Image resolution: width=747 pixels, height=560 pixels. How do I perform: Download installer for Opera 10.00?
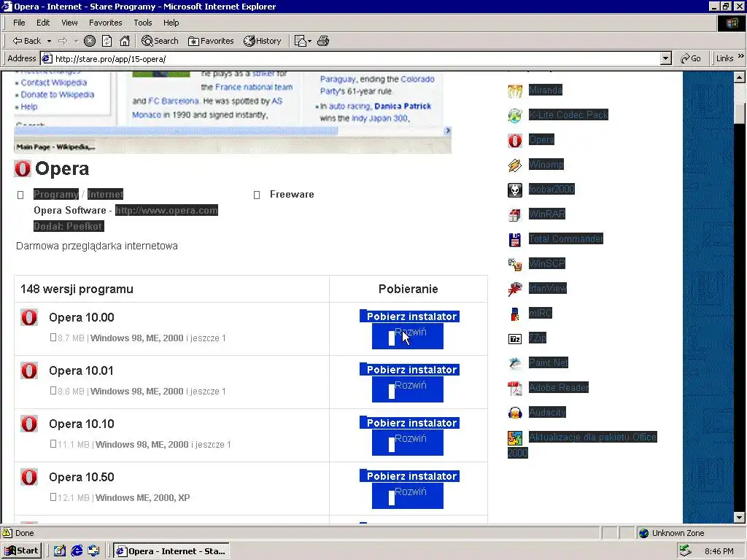[x=410, y=316]
